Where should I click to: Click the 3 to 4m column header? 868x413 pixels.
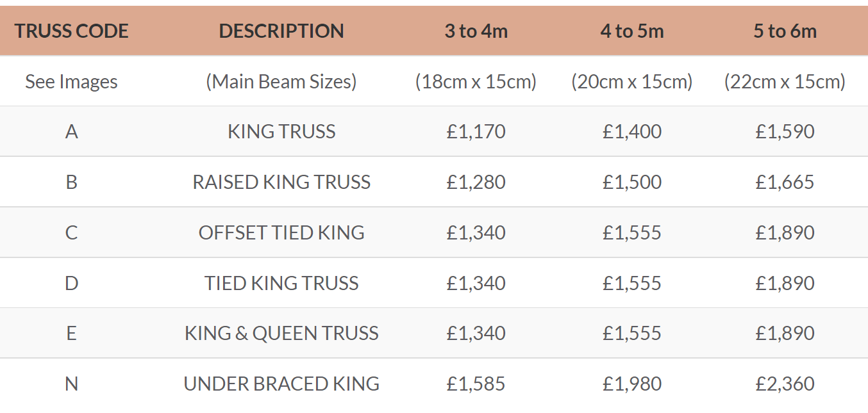click(x=476, y=31)
